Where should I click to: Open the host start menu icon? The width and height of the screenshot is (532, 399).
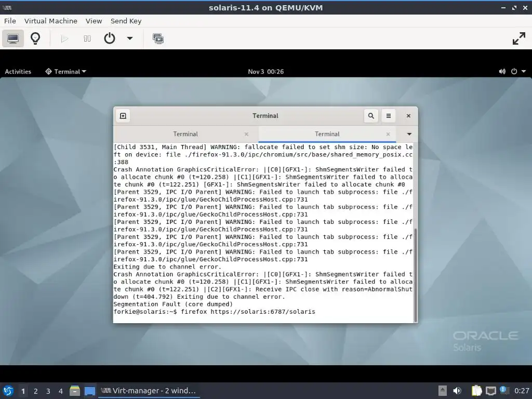pos(8,391)
